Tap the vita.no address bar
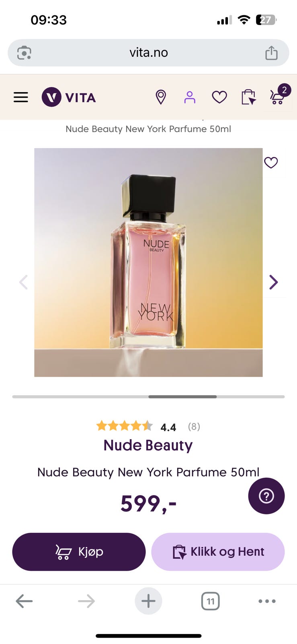 coord(149,53)
